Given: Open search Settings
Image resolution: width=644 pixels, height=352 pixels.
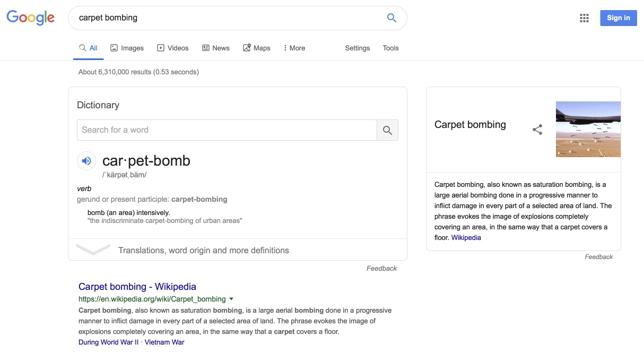Looking at the screenshot, I should (357, 48).
